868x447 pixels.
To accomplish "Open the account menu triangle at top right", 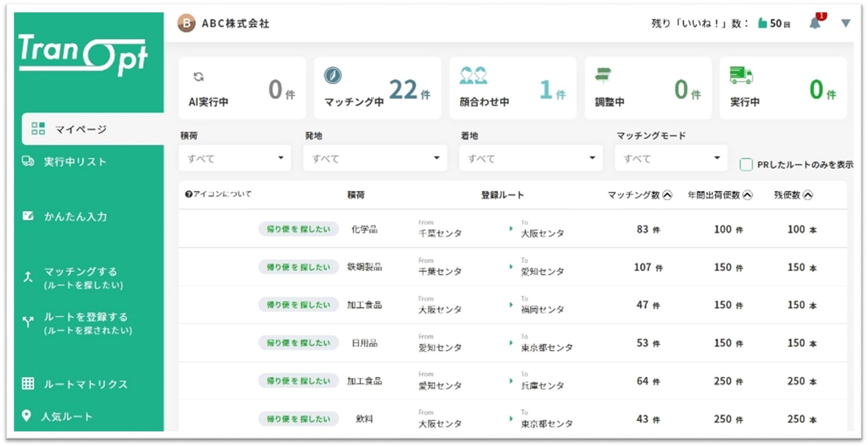I will pyautogui.click(x=845, y=23).
